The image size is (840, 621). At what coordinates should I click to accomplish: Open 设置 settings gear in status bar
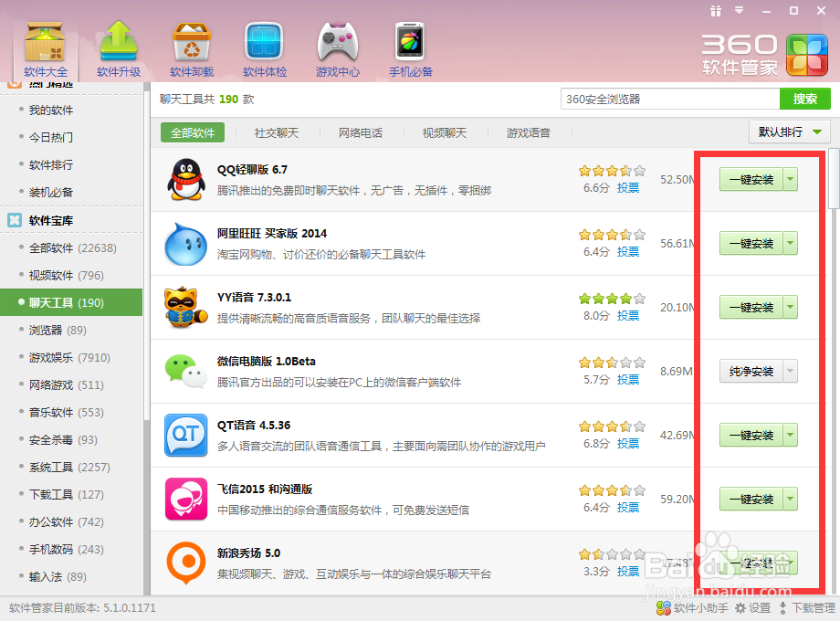[x=752, y=608]
